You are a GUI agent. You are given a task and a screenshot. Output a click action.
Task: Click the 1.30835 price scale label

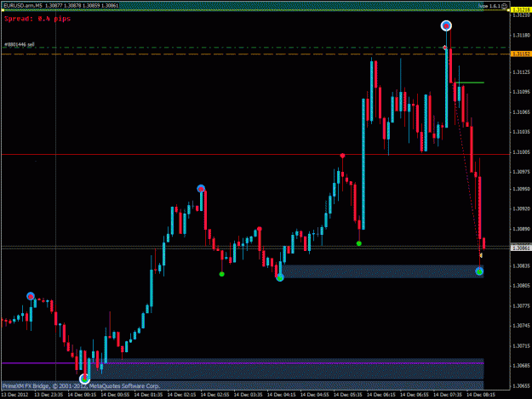tap(522, 265)
